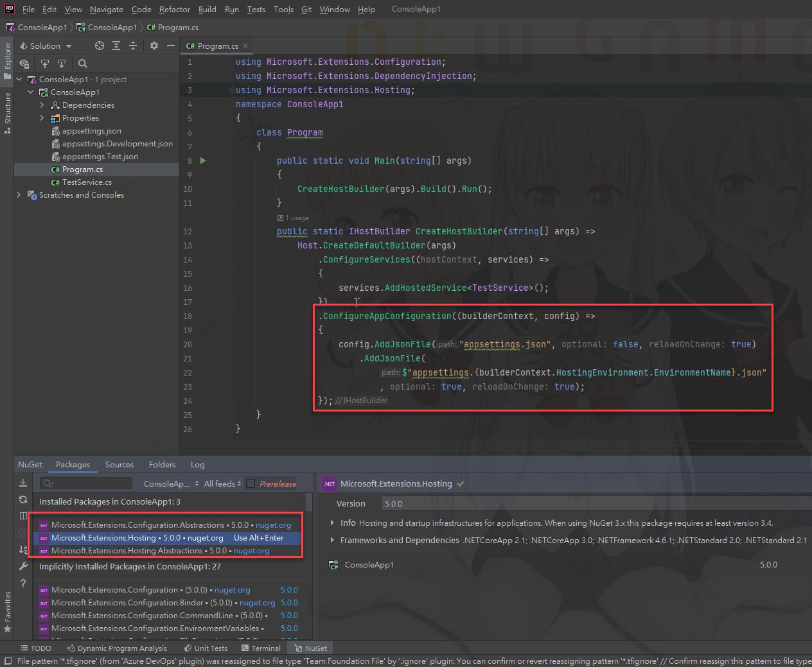Open the All feeds dropdown

click(x=222, y=483)
